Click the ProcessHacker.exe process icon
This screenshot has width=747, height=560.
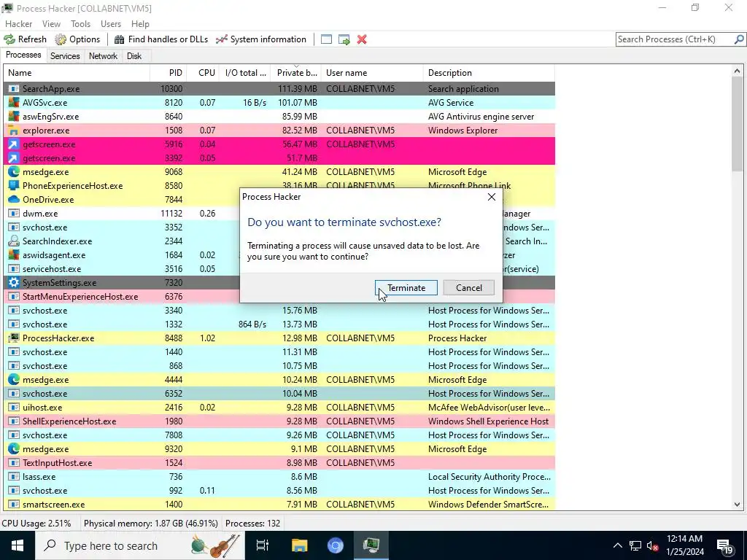pyautogui.click(x=14, y=338)
